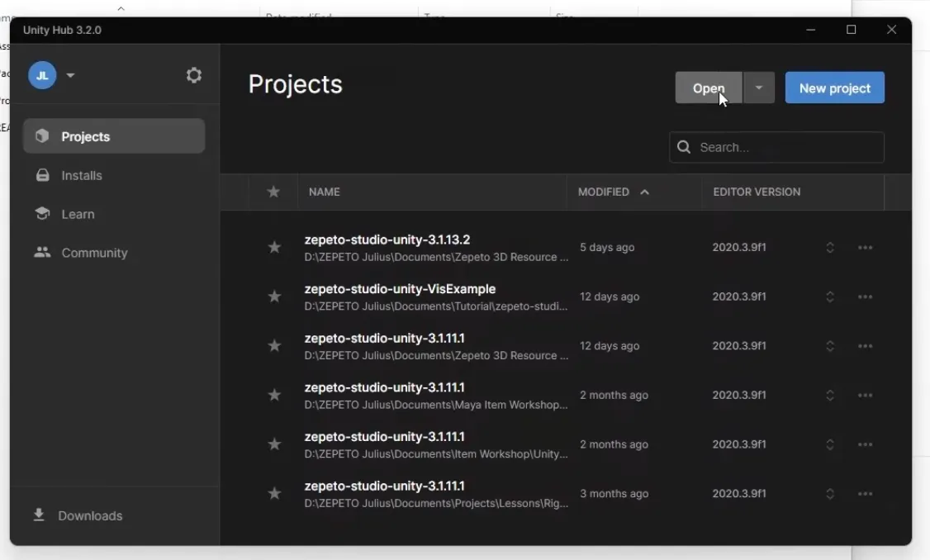Show more options for Item Workshop\Unity project
The image size is (930, 560).
865,444
